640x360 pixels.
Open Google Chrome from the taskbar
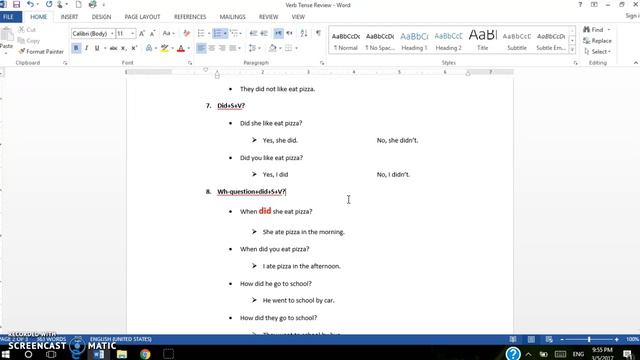click(145, 354)
